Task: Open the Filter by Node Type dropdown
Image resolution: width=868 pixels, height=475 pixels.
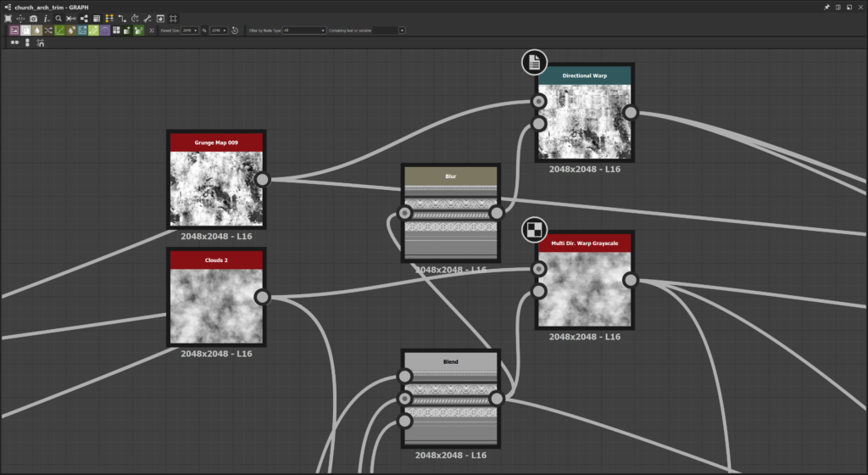Action: pos(305,31)
